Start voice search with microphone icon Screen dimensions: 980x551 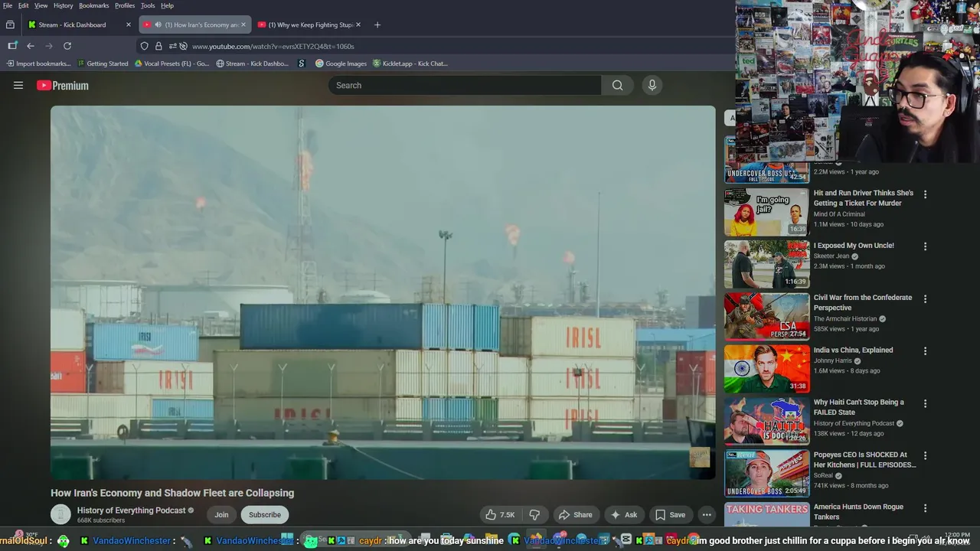pos(652,86)
